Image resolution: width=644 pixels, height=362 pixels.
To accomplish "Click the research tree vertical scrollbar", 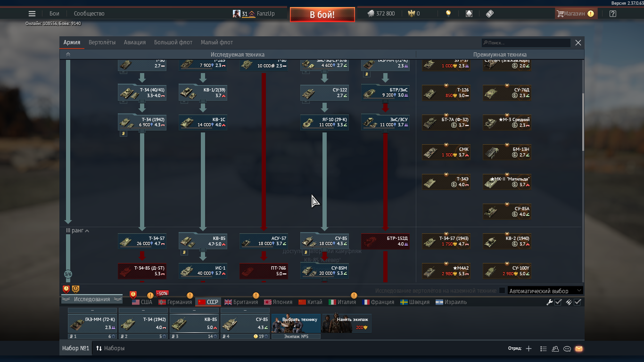I will (x=583, y=121).
